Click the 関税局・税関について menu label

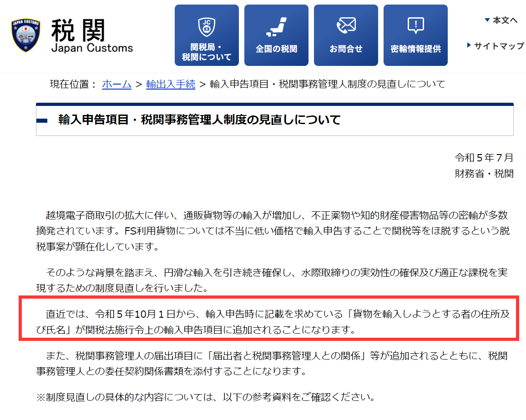tap(207, 52)
